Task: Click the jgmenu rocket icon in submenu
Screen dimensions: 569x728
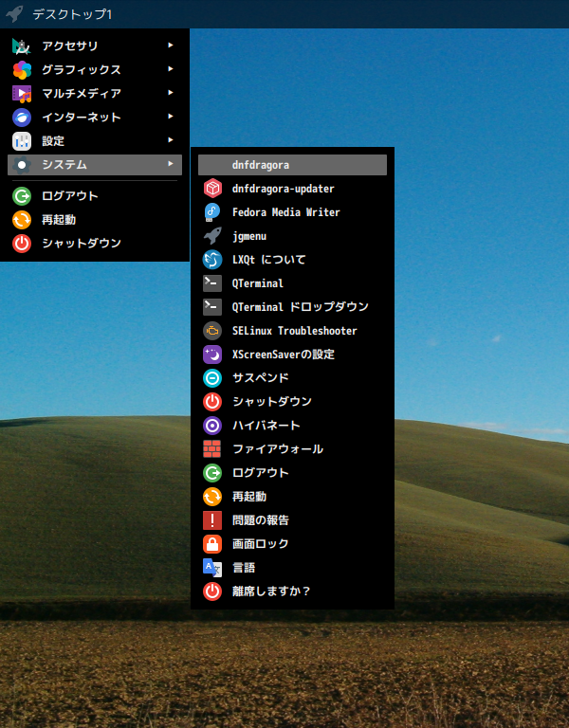Action: pyautogui.click(x=212, y=236)
